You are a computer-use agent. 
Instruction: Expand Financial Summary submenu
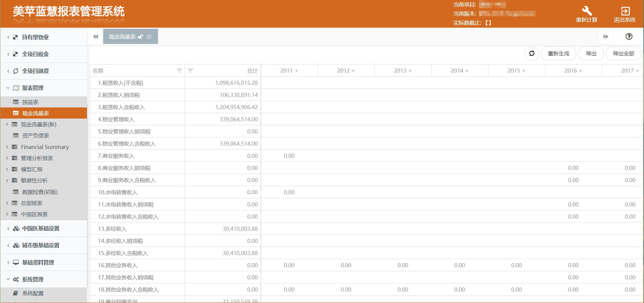coord(45,147)
